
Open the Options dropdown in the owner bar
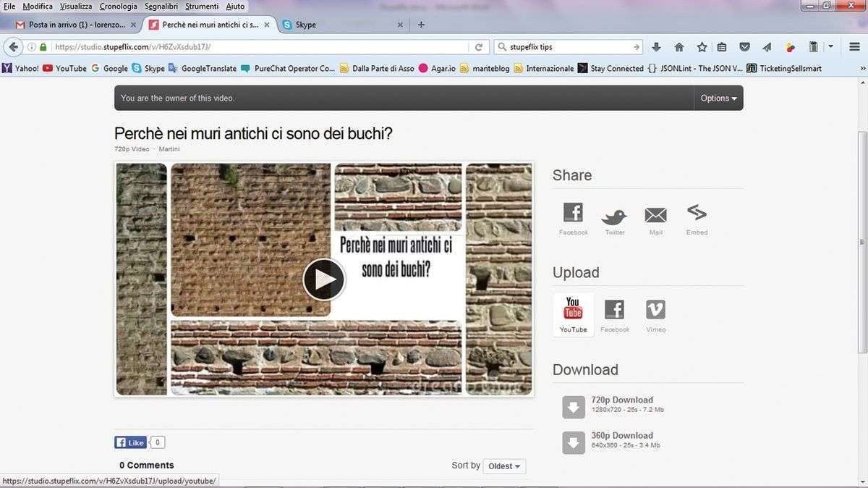pyautogui.click(x=718, y=98)
